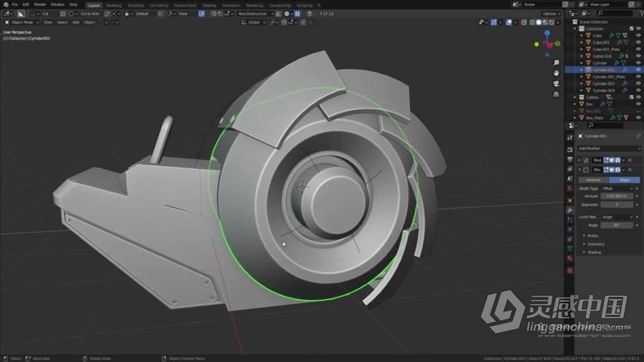Open the Window menu
The width and height of the screenshot is (644, 362).
(x=57, y=5)
